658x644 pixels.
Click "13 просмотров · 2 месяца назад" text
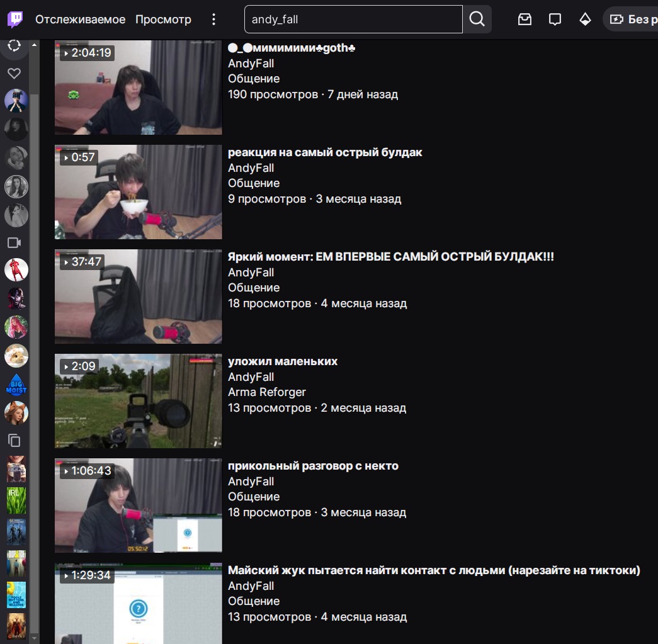317,408
